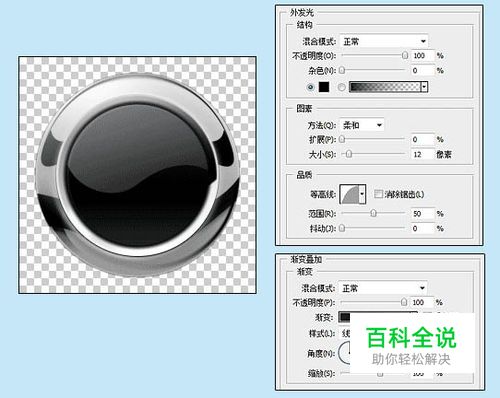This screenshot has height=398, width=500.
Task: Click the 大小 slider handle
Action: point(349,154)
